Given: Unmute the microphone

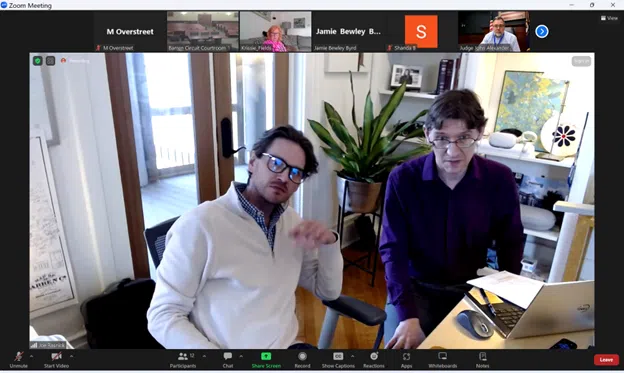Looking at the screenshot, I should coord(19,360).
